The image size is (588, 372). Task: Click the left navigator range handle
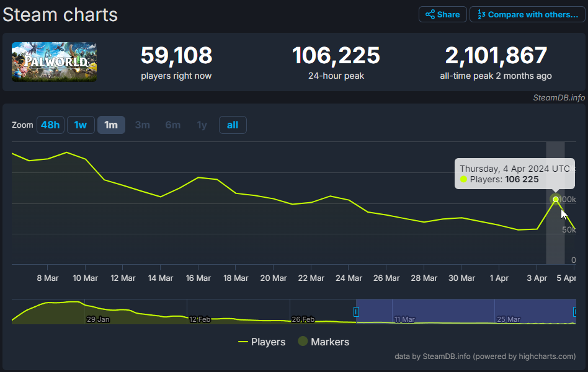click(356, 312)
